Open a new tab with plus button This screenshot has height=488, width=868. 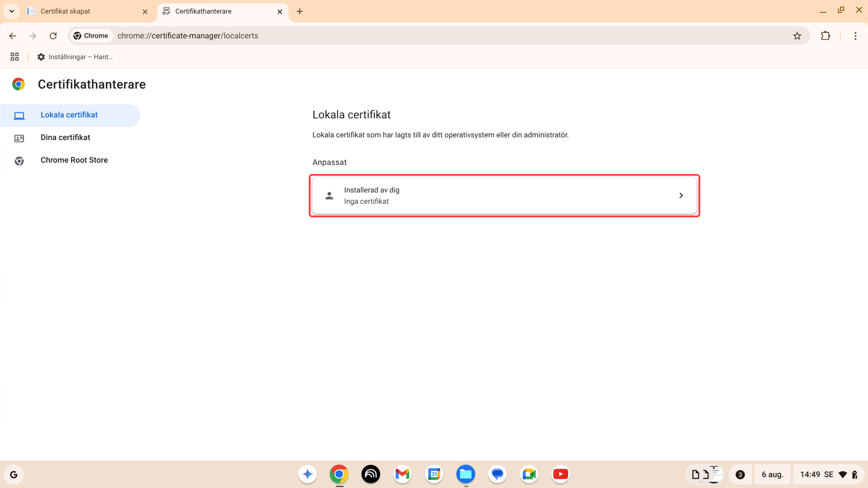[x=300, y=11]
